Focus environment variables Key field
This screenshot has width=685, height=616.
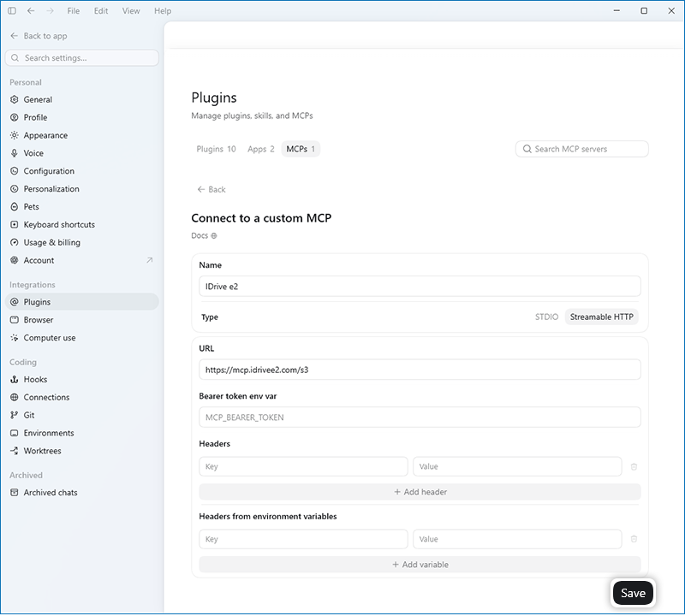point(303,540)
